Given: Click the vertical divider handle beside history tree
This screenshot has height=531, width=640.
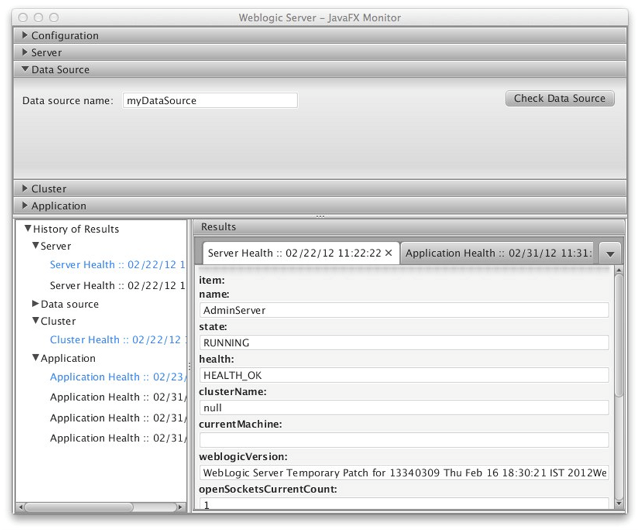Looking at the screenshot, I should tap(189, 366).
